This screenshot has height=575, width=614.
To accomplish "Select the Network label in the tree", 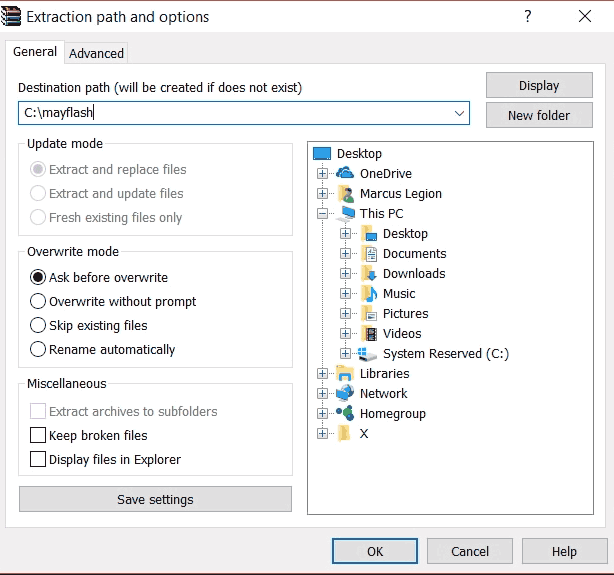I will pyautogui.click(x=383, y=393).
